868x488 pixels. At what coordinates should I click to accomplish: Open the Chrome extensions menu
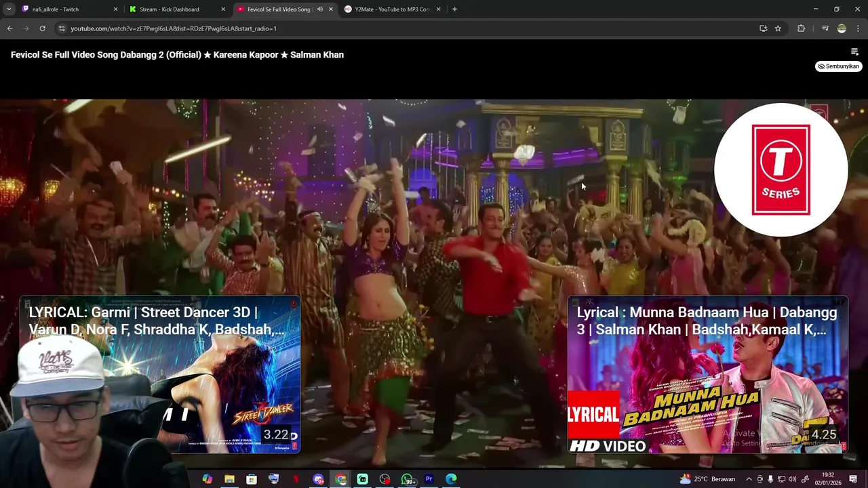[801, 28]
